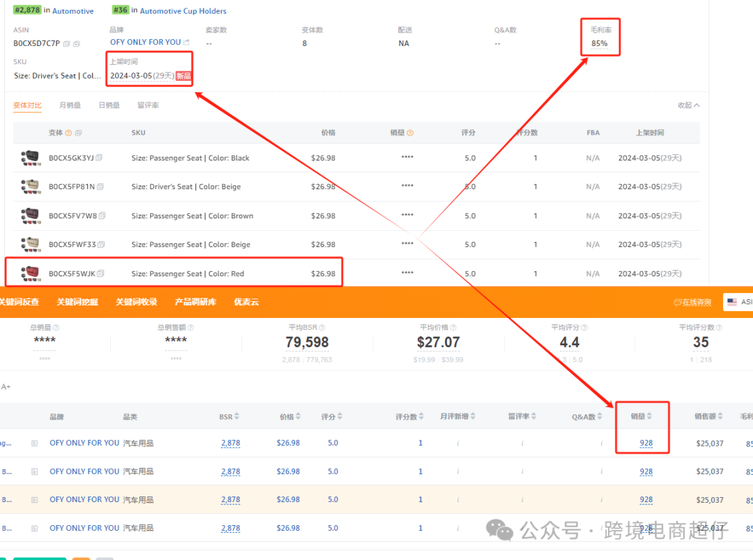Click thumbnail of Passenger Seat Red variant
The image size is (753, 560).
coord(31,273)
